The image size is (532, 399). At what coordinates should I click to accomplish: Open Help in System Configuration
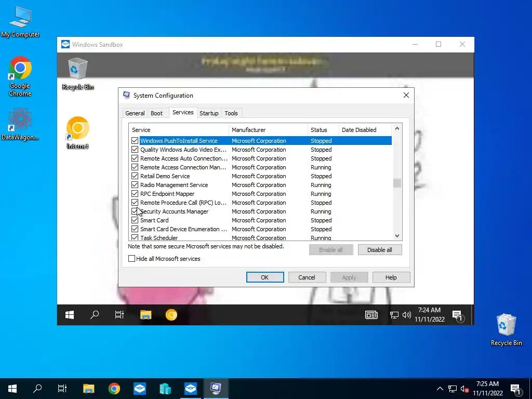[391, 277]
